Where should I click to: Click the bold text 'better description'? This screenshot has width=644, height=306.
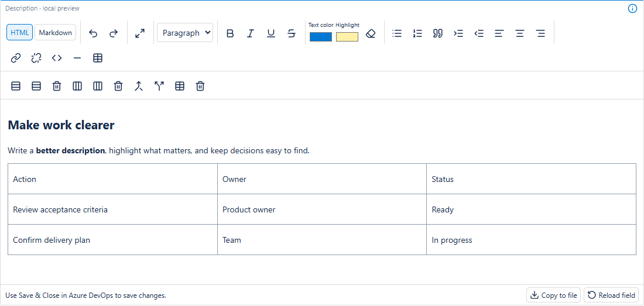[70, 150]
